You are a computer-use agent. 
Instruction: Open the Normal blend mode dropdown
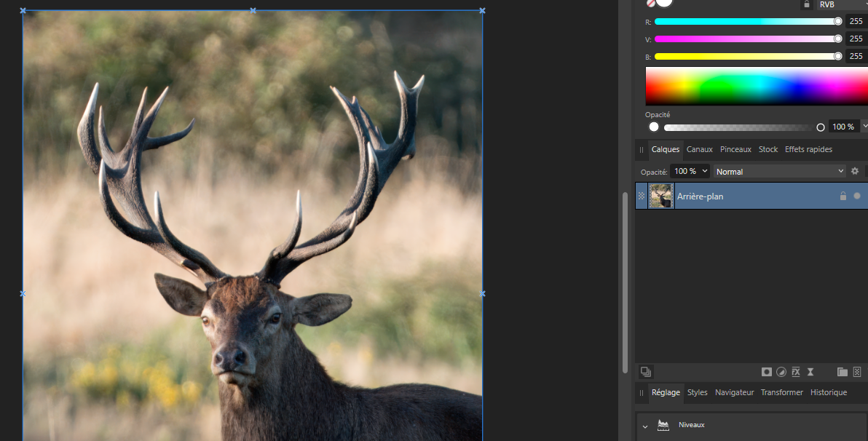[x=779, y=172]
